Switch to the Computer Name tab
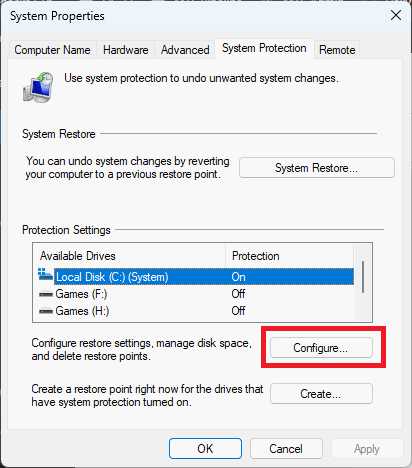 pos(52,50)
